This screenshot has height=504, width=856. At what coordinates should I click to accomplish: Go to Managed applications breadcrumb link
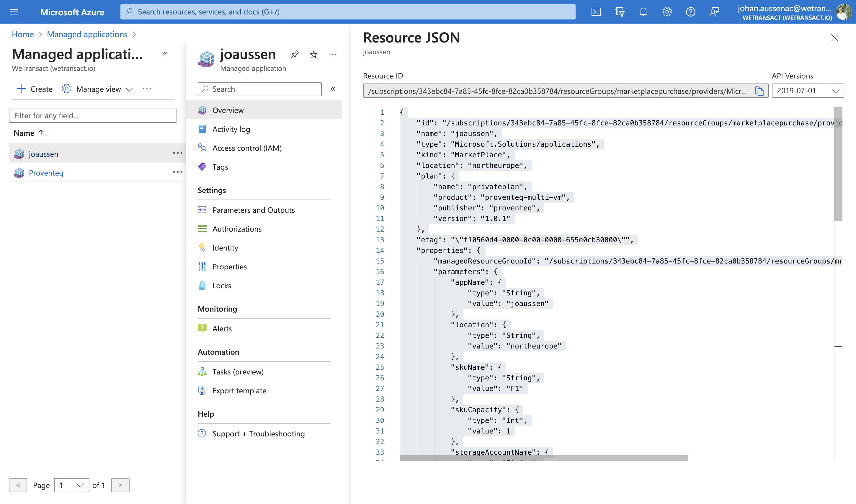pos(87,34)
